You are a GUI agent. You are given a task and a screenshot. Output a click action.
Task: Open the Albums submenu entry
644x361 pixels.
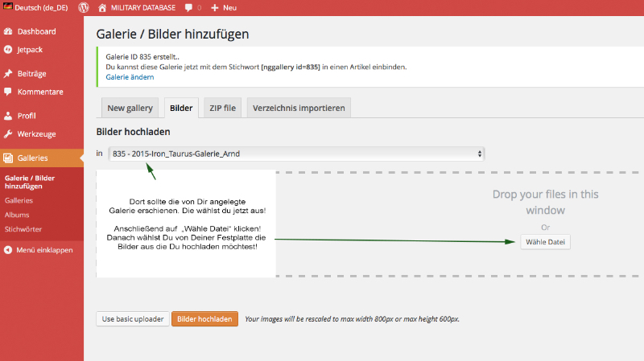pos(17,215)
